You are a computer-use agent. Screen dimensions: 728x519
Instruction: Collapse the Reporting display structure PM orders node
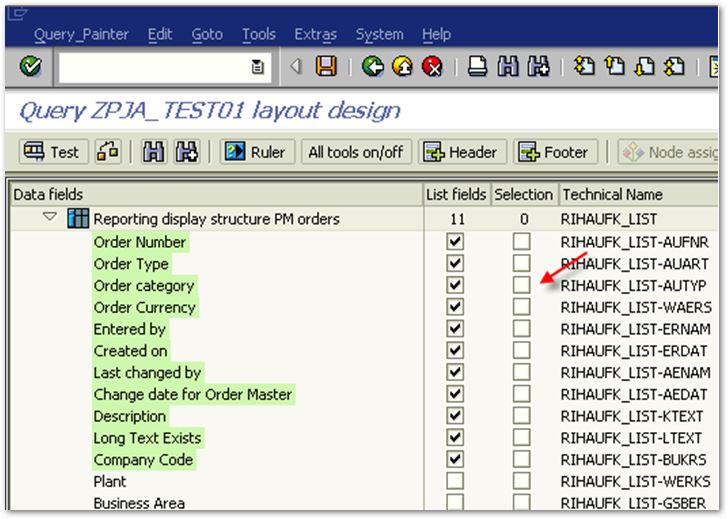point(50,217)
